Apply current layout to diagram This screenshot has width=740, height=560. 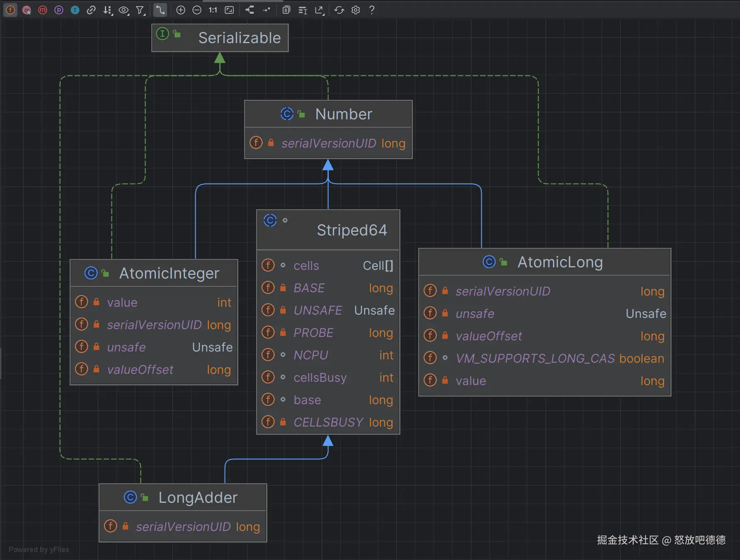tap(250, 10)
